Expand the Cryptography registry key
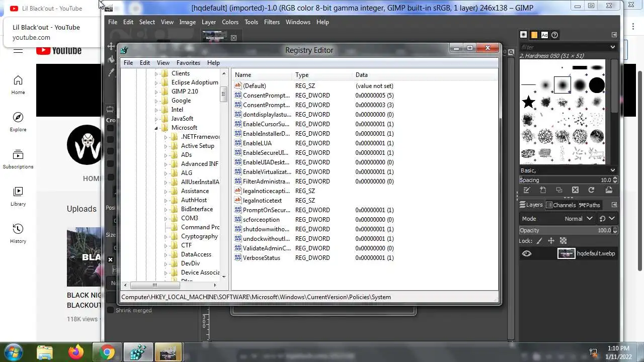This screenshot has width=644, height=362. (x=167, y=236)
